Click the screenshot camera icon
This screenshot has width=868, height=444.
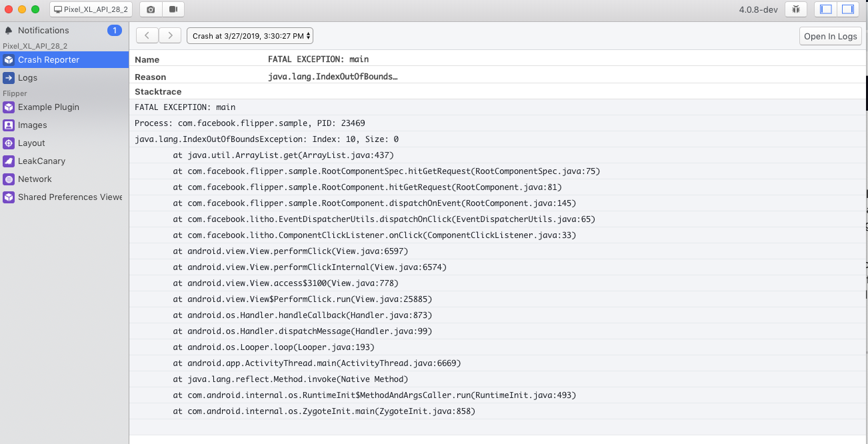(x=151, y=9)
